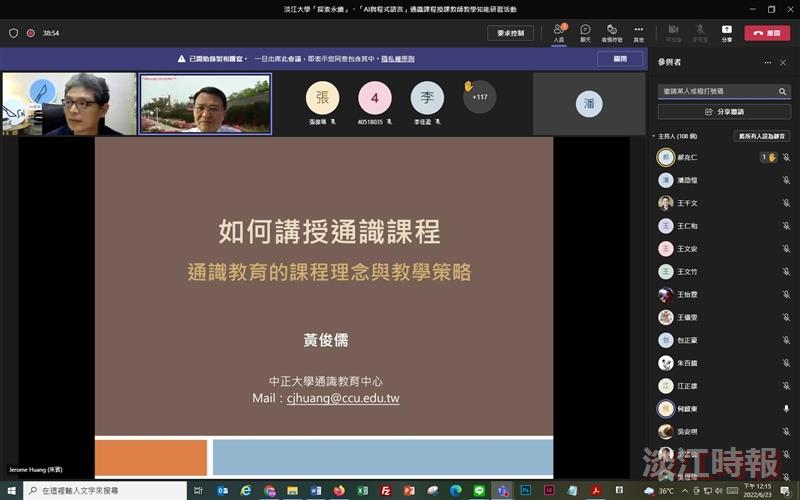Click the shield security icon near timer
This screenshot has height=500, width=800.
click(x=14, y=33)
